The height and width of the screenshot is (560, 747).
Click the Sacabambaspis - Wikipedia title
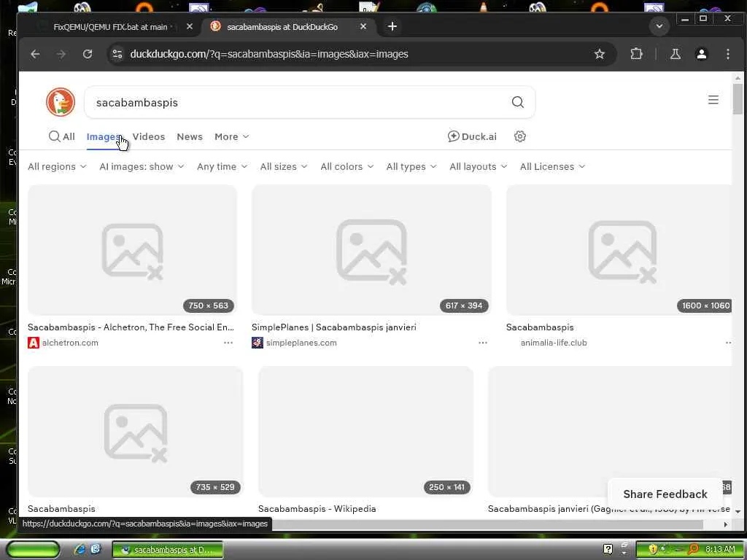[x=317, y=508]
